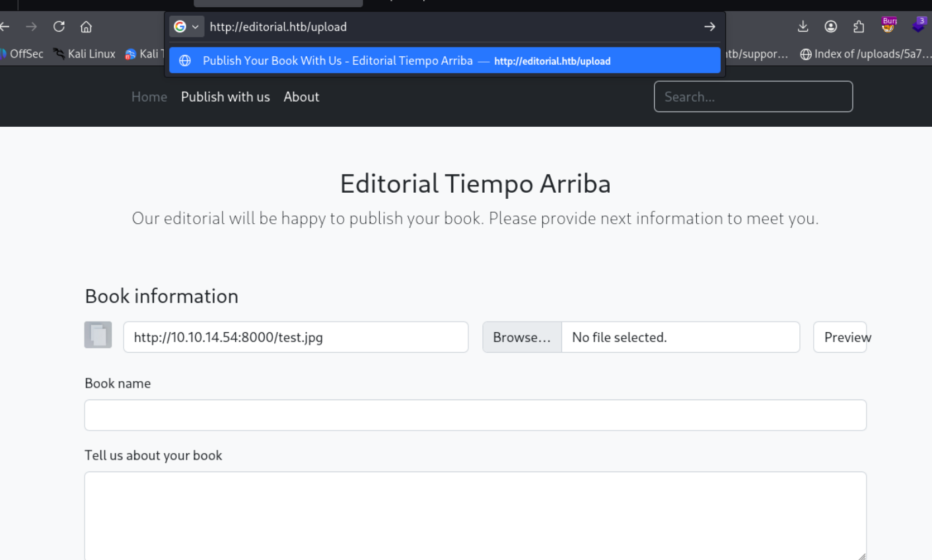Image resolution: width=932 pixels, height=560 pixels.
Task: Open the Downloads panel
Action: tap(803, 26)
